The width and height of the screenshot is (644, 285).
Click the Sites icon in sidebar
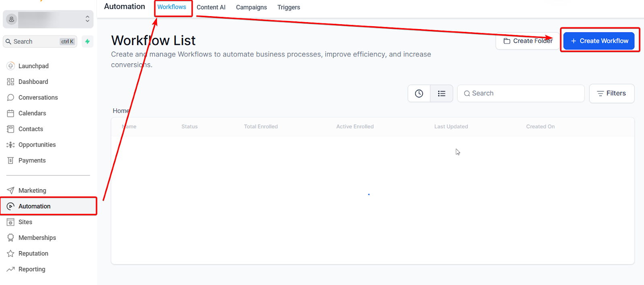click(x=10, y=222)
